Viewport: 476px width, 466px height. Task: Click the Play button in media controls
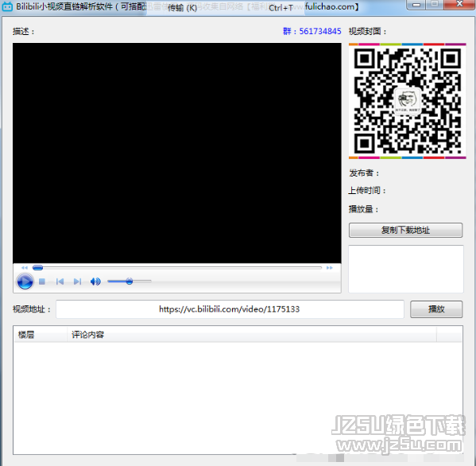(25, 282)
